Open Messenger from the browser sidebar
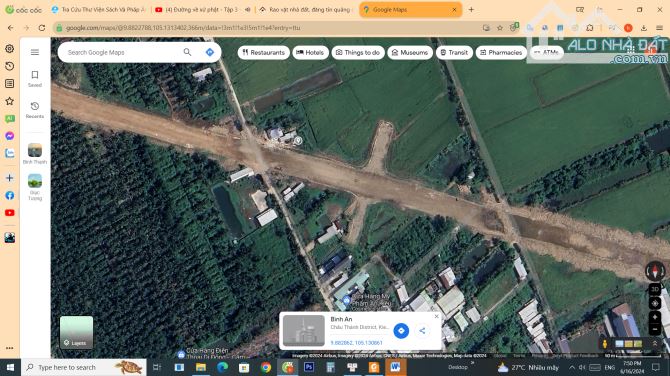Image resolution: width=670 pixels, height=376 pixels. click(9, 136)
